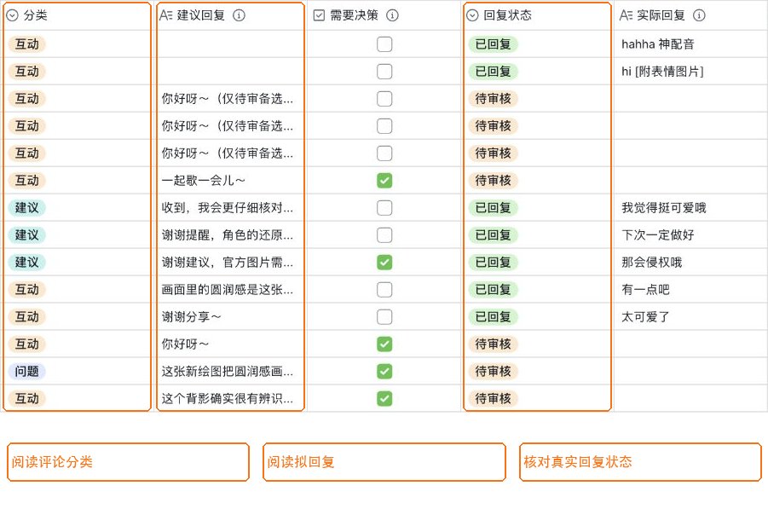This screenshot has width=768, height=532.
Task: Check 需要决策 for the '我觉得挺可爱哦' row
Action: coord(384,208)
